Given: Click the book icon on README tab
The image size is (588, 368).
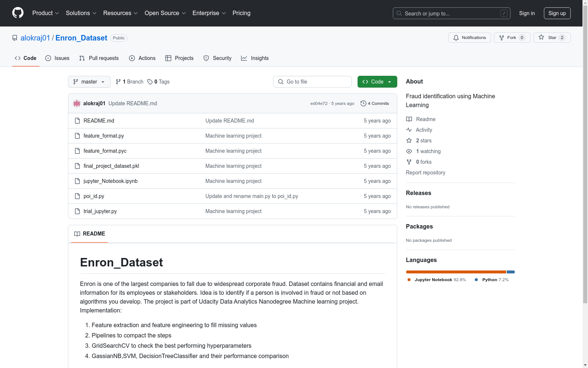Looking at the screenshot, I should (x=77, y=234).
